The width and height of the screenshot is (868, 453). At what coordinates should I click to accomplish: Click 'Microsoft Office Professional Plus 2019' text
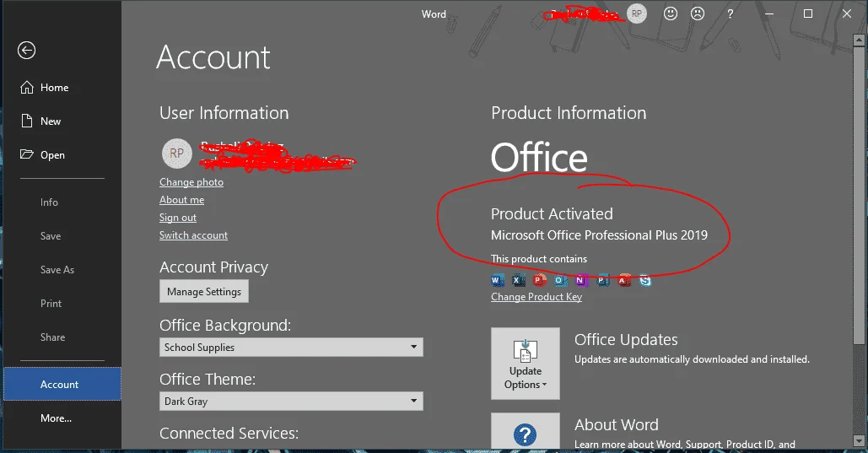599,235
